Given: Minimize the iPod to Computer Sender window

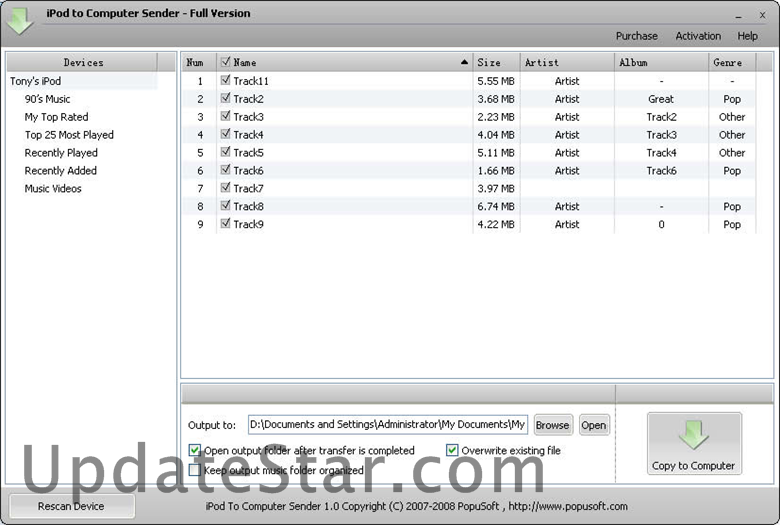Looking at the screenshot, I should (x=738, y=16).
